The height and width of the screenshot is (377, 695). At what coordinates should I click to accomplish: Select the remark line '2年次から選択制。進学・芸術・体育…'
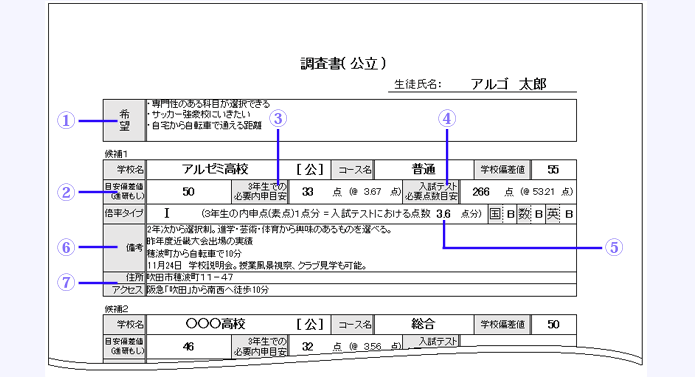(269, 229)
